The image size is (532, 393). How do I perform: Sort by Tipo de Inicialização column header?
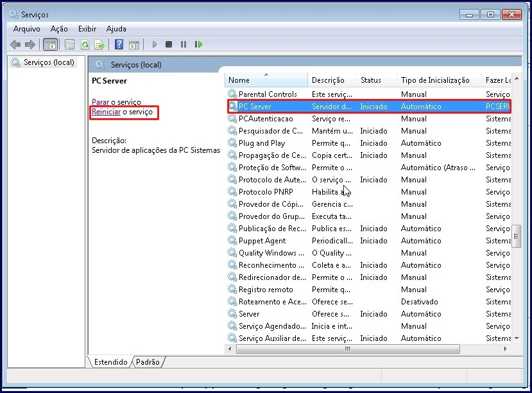pyautogui.click(x=439, y=80)
